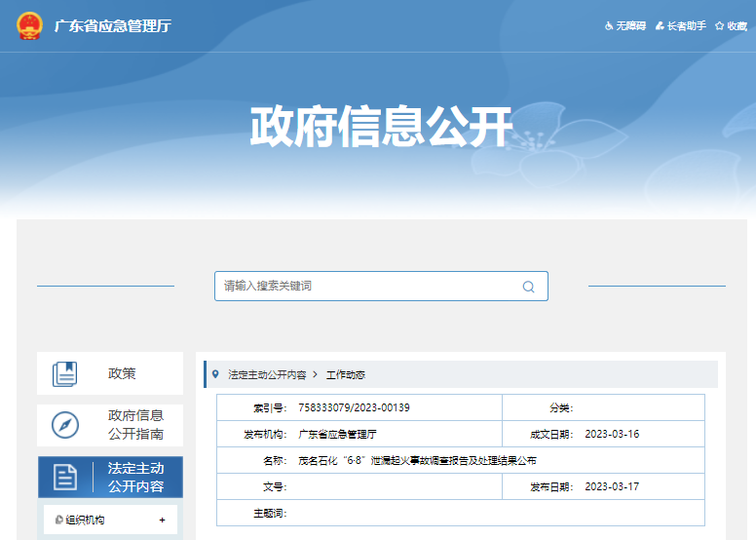Click the national emblem logo in header
This screenshot has width=756, height=540.
tap(29, 25)
